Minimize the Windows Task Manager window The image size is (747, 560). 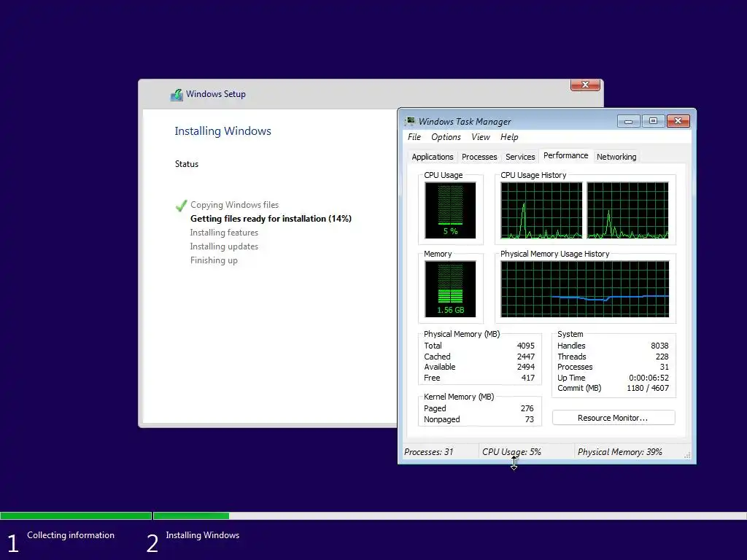click(x=628, y=121)
